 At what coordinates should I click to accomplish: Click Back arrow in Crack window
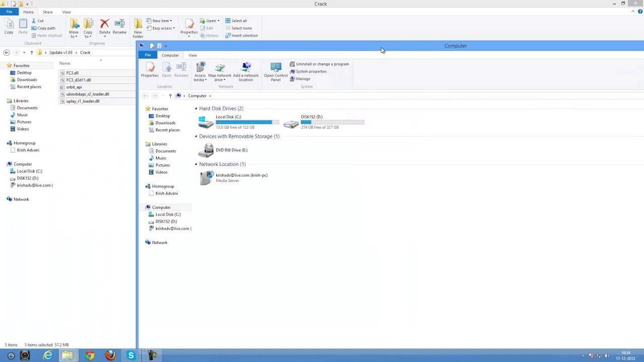pos(7,52)
